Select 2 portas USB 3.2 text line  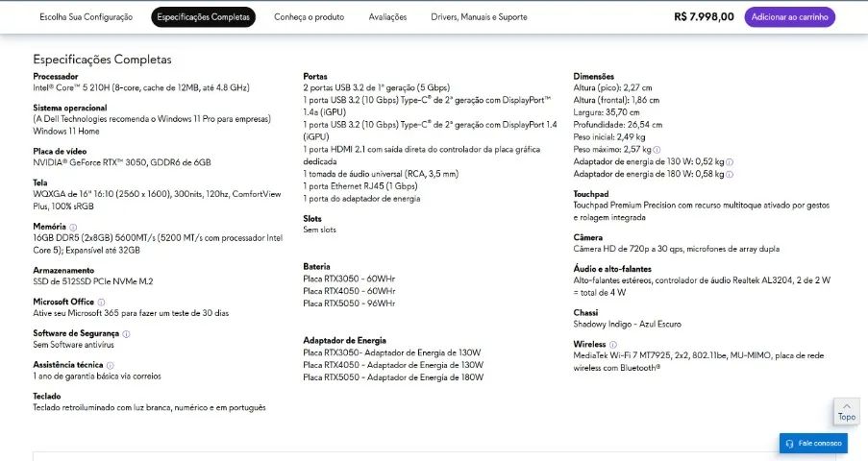(x=377, y=87)
